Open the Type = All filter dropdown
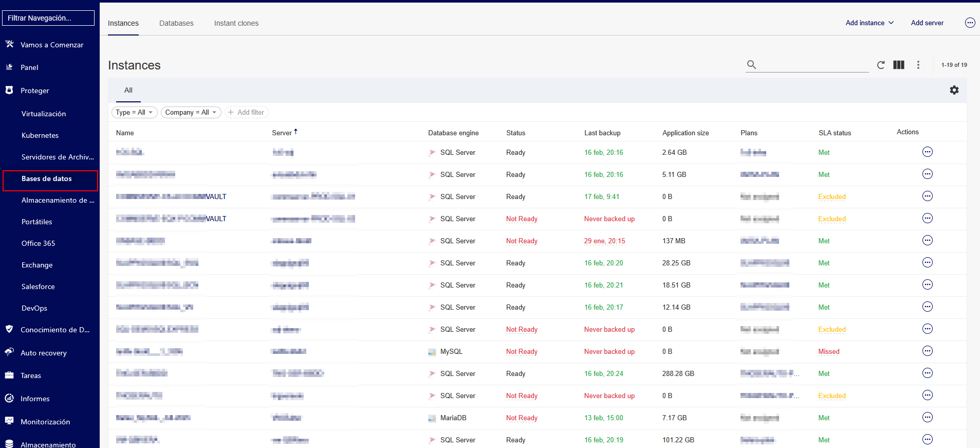Viewport: 980px width, 448px height. (x=135, y=112)
